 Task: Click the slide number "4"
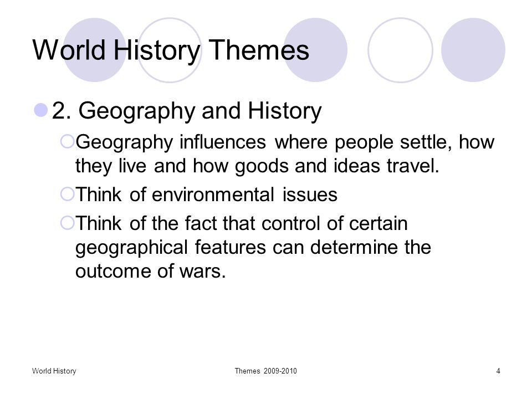(498, 371)
